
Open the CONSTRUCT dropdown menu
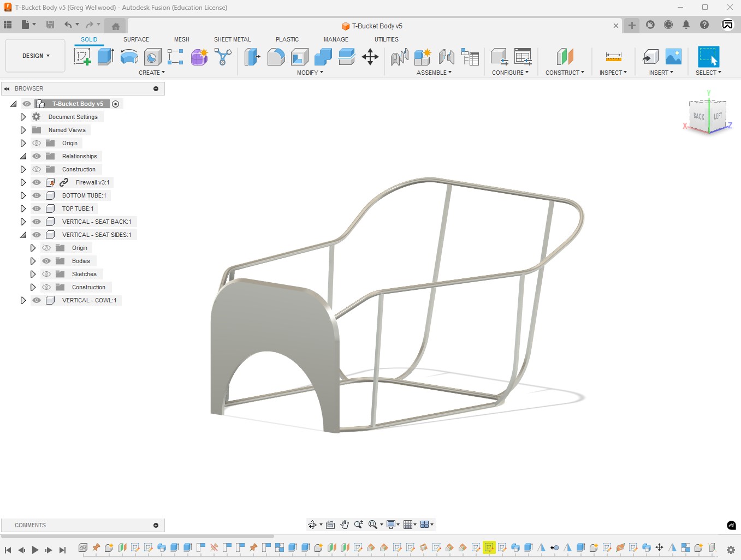tap(565, 73)
